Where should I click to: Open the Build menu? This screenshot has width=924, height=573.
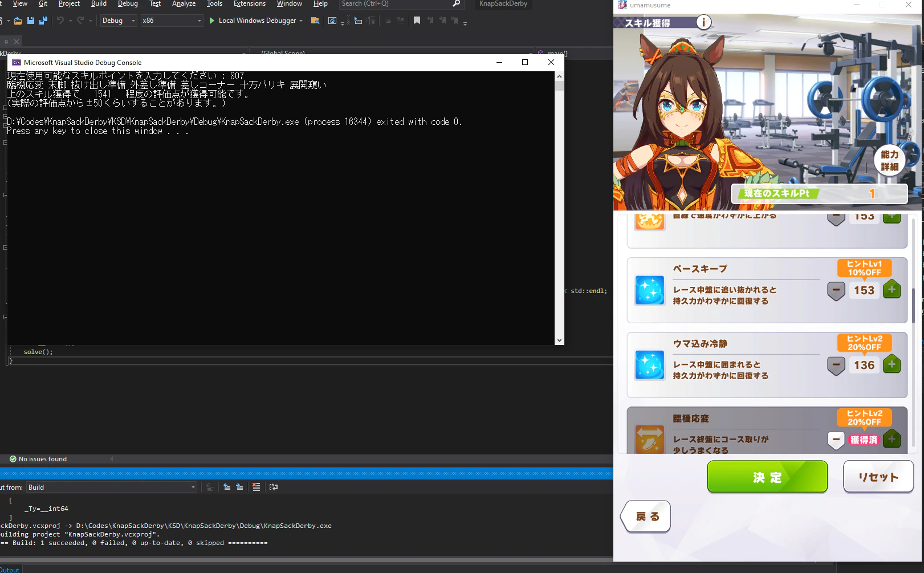pyautogui.click(x=99, y=3)
